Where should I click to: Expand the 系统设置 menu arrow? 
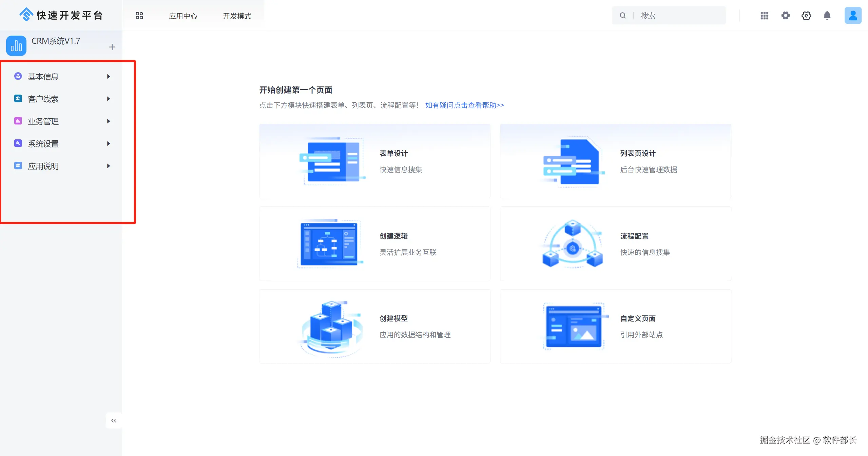[x=109, y=144]
